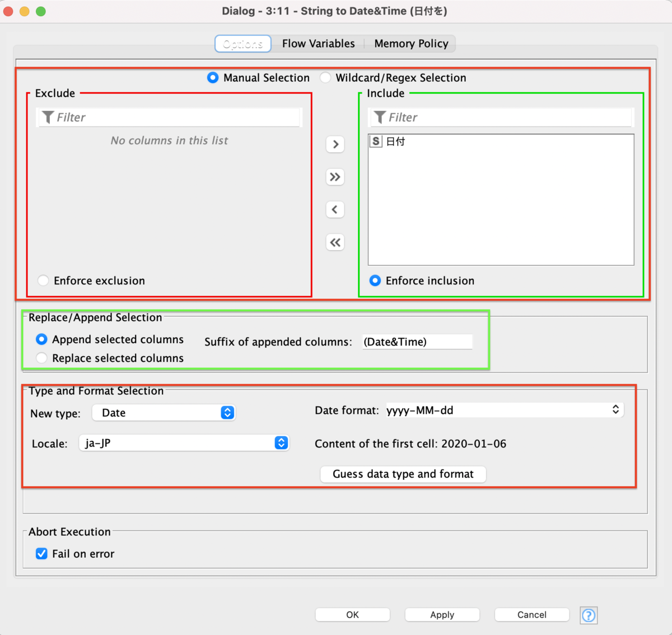Open the New type Date dropdown
This screenshot has height=635, width=672.
coord(164,413)
